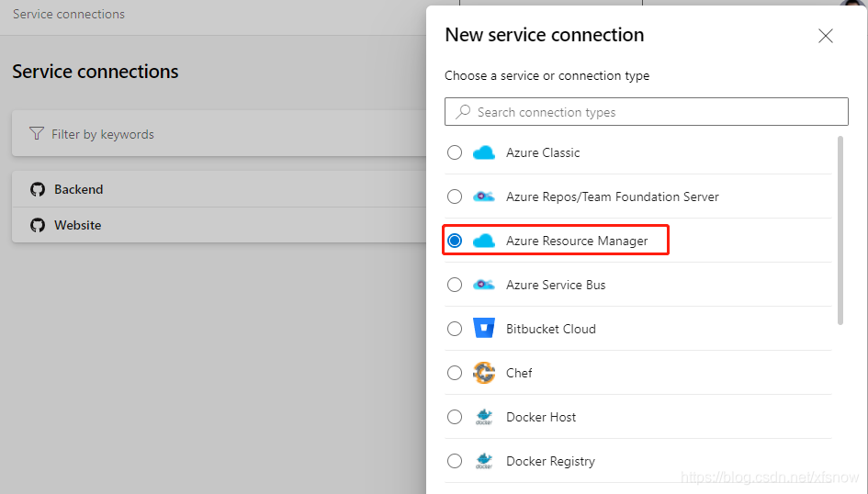Select the Docker Registry radio button
868x494 pixels.
455,461
